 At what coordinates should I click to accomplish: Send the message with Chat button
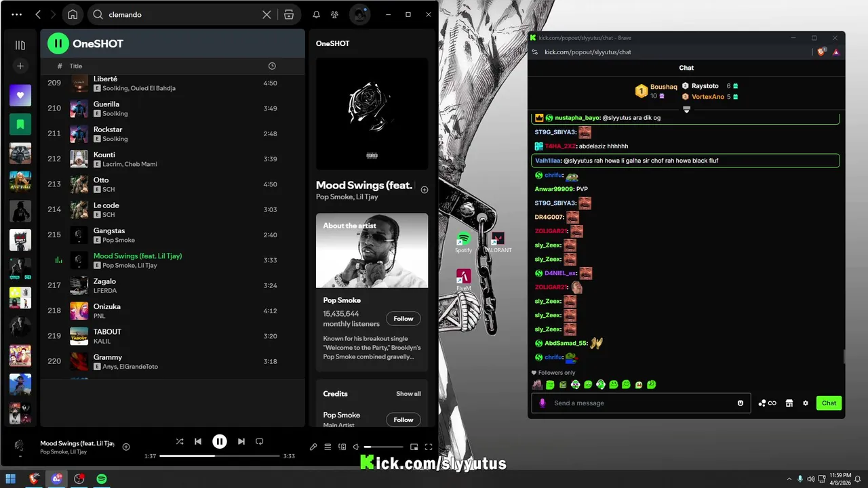(x=829, y=403)
